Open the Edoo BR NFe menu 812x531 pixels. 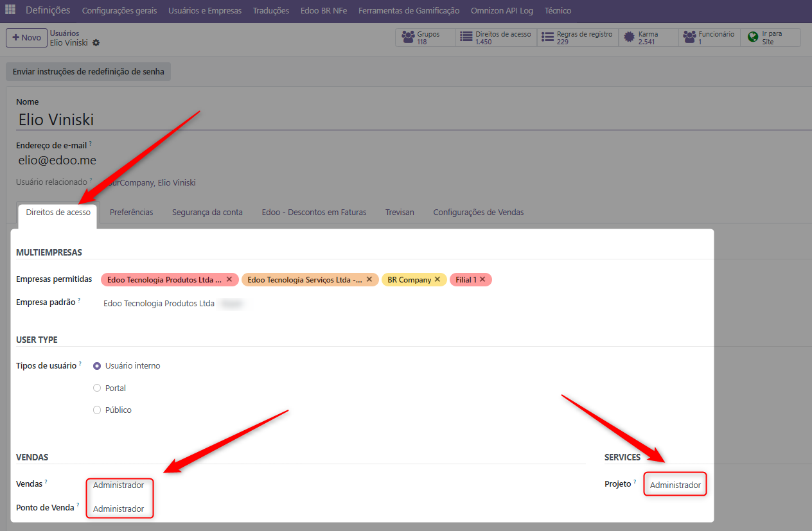tap(324, 10)
